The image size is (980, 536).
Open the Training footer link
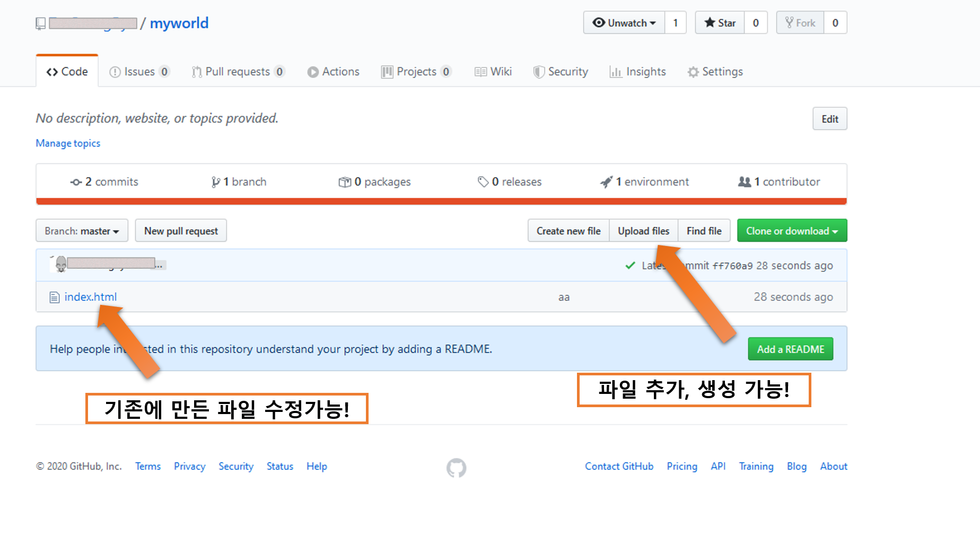(x=756, y=466)
